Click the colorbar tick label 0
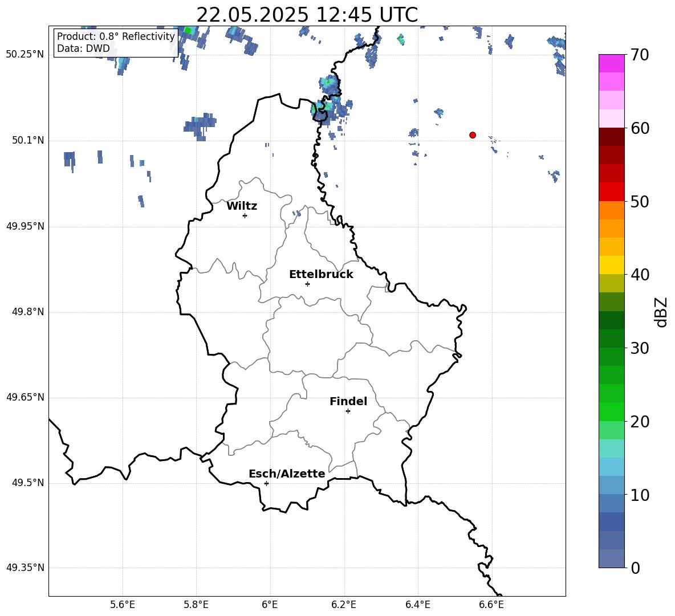 pyautogui.click(x=635, y=568)
